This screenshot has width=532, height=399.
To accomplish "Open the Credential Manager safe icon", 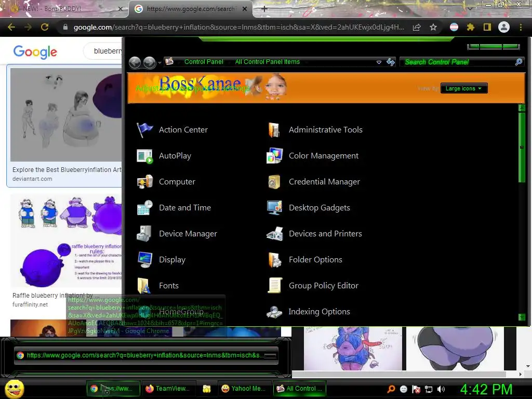I will [x=274, y=182].
